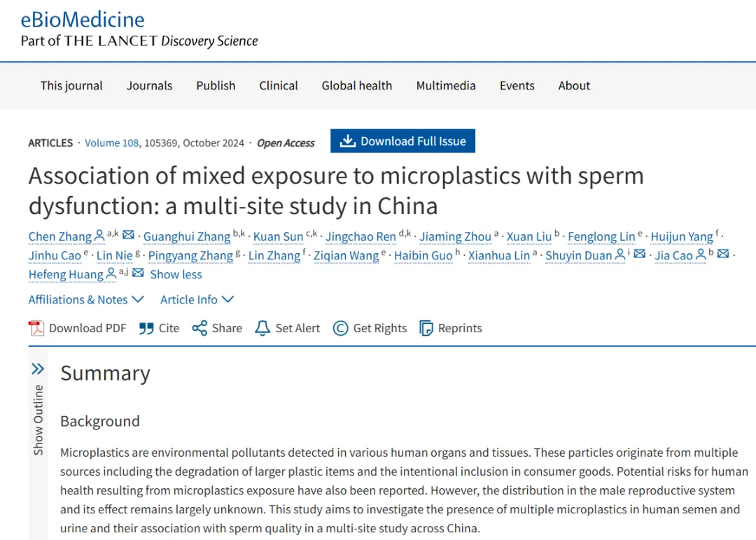Expand the Show Outline side panel

click(x=38, y=369)
